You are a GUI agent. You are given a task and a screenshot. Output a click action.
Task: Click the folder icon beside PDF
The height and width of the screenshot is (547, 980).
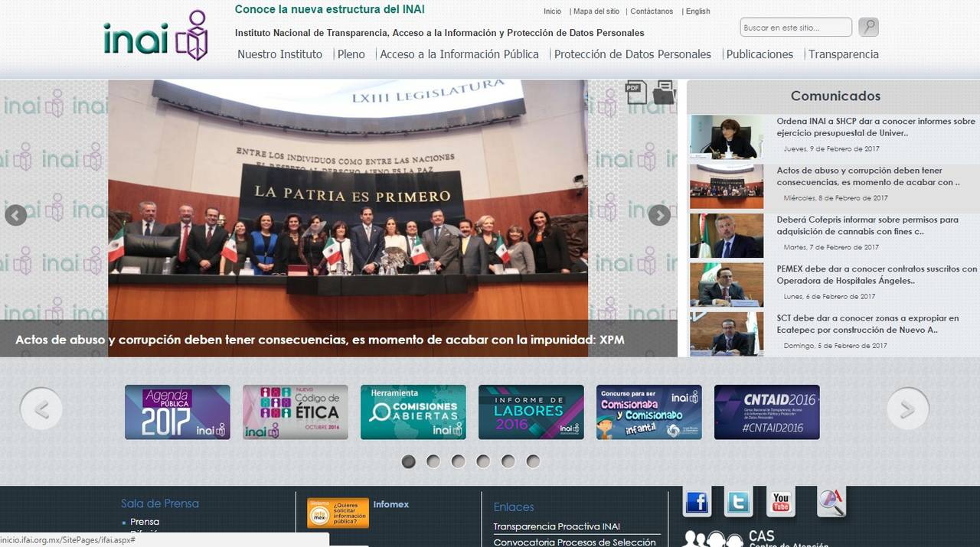coord(664,92)
